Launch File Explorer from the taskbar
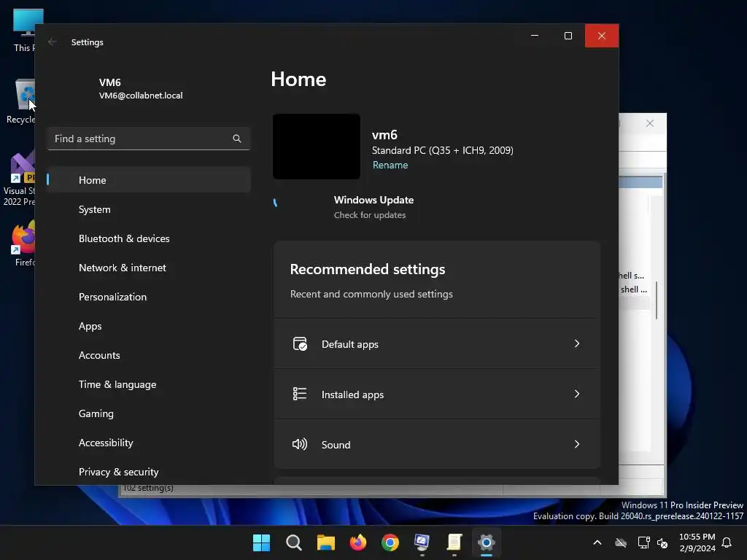 tap(326, 542)
